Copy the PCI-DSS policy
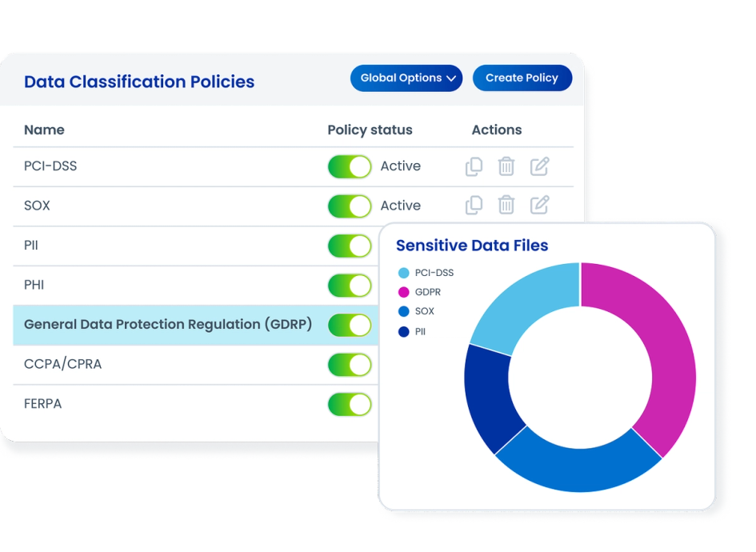 click(474, 166)
